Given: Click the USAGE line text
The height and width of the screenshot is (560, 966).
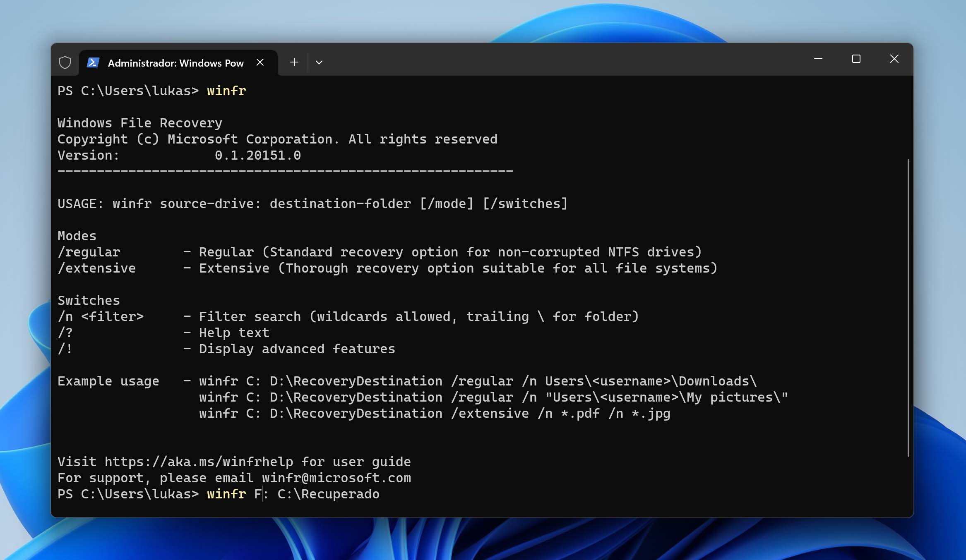Looking at the screenshot, I should pos(312,203).
